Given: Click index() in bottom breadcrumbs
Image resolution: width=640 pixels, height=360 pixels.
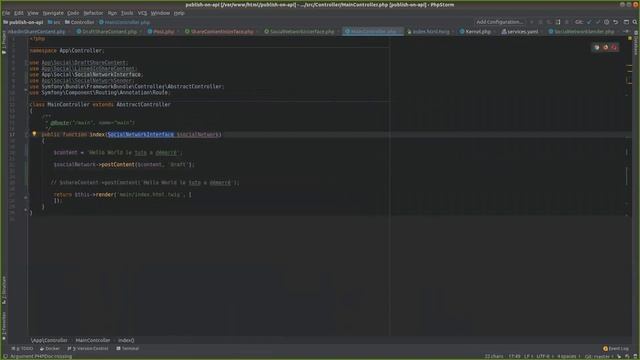Looking at the screenshot, I should (126, 340).
